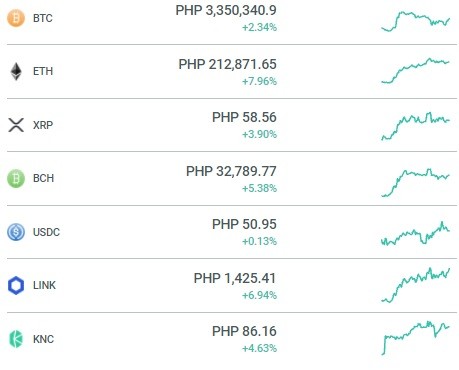Select the XRP ticker label

point(43,125)
